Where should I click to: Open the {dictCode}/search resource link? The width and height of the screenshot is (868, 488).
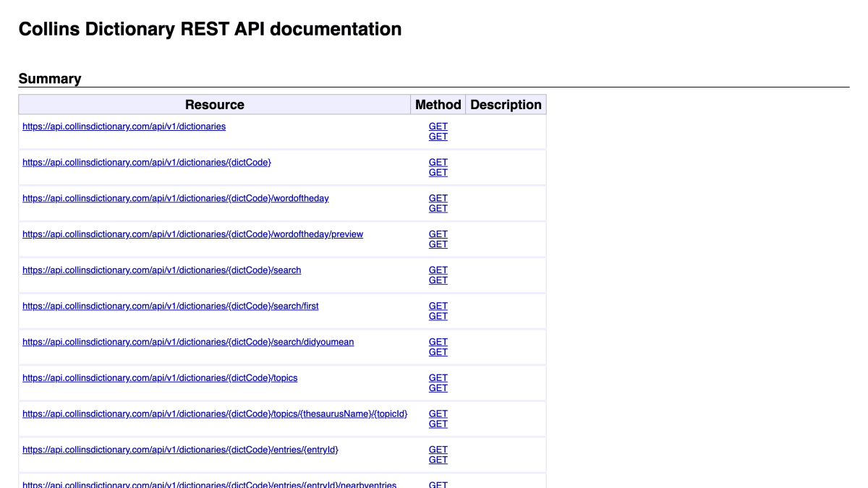pos(162,270)
